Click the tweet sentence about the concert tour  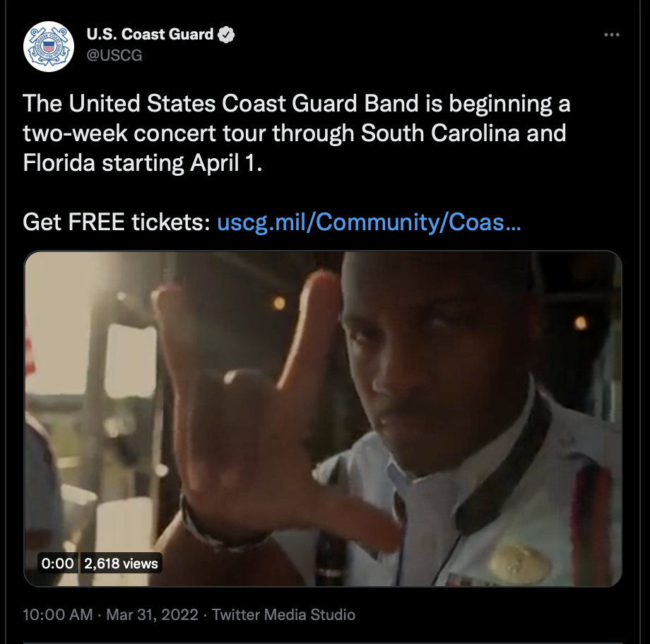tap(297, 133)
